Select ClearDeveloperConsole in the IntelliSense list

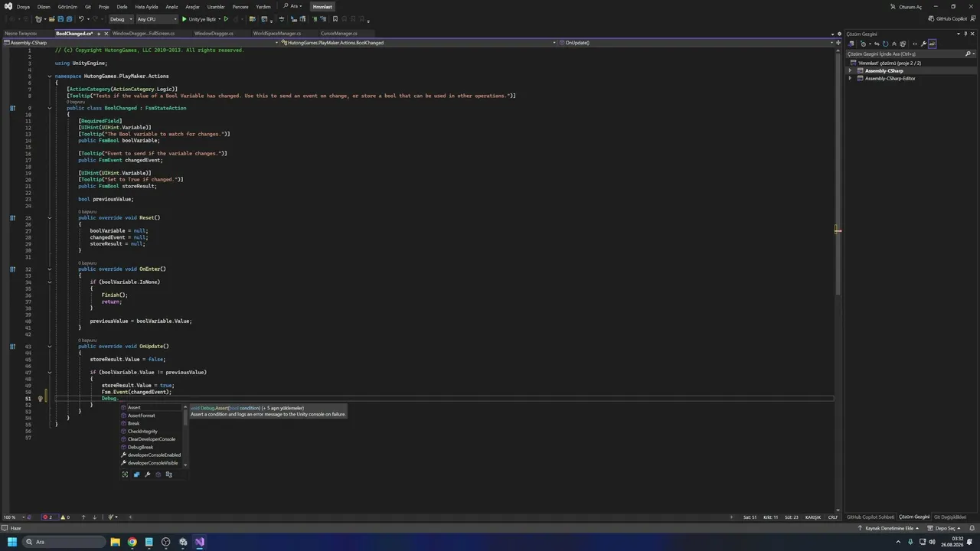(x=152, y=439)
